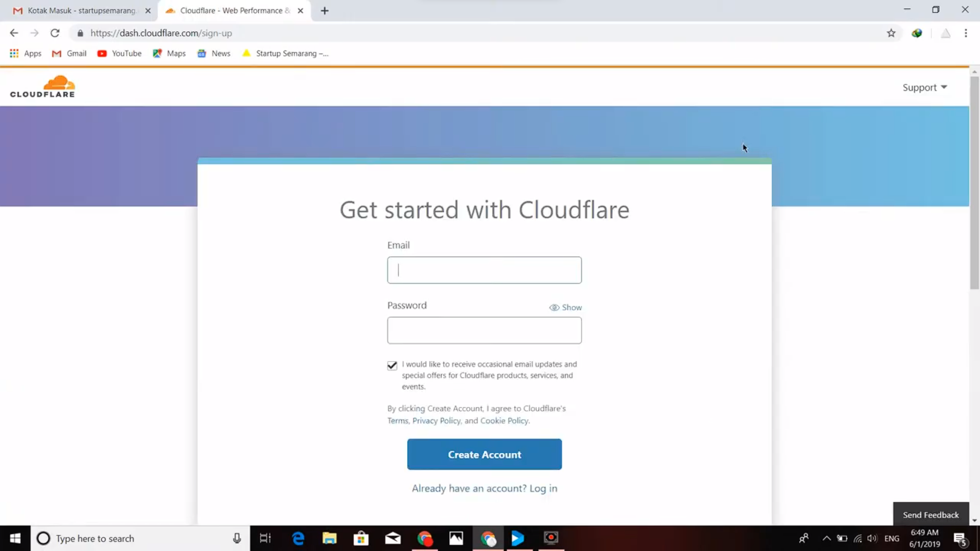Open the Privacy Policy link

436,420
